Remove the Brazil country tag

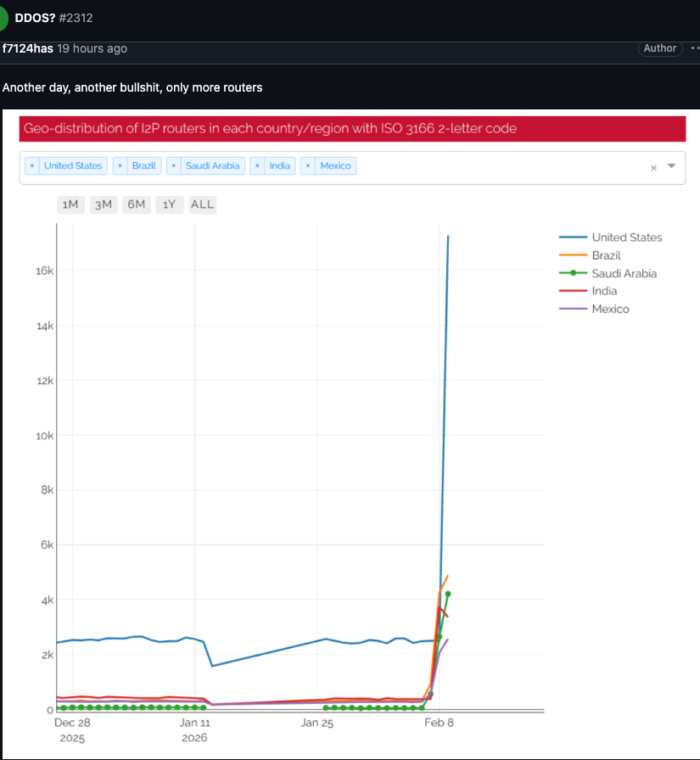pyautogui.click(x=118, y=165)
